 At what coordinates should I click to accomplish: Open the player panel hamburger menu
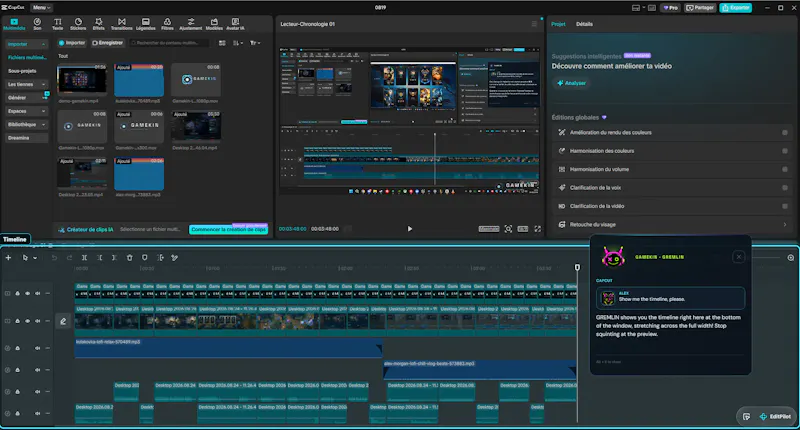[x=534, y=24]
